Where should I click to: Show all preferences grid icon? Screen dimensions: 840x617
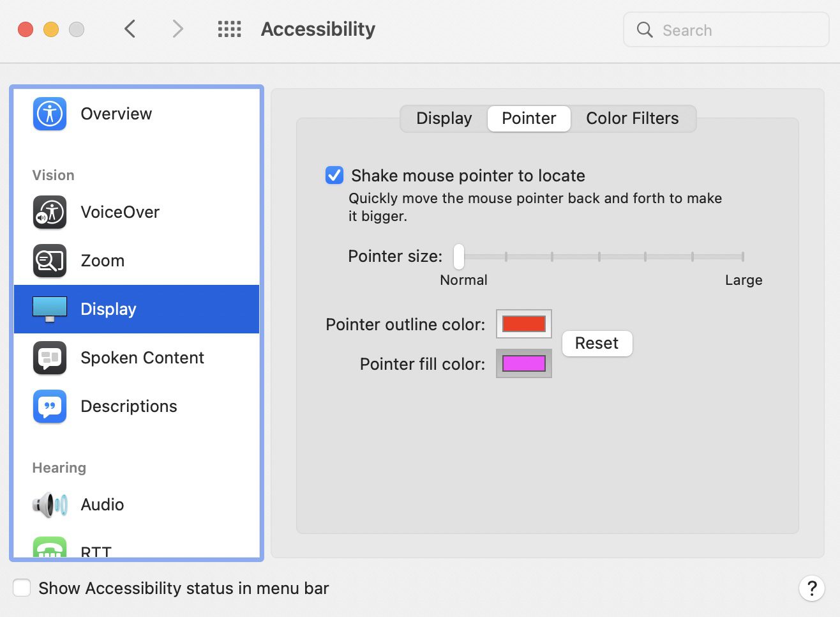tap(229, 29)
